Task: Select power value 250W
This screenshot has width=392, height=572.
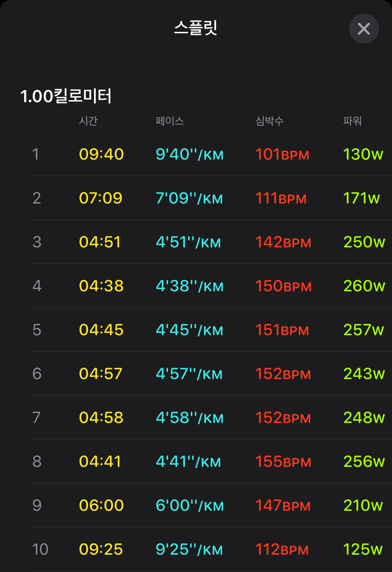Action: [x=364, y=242]
